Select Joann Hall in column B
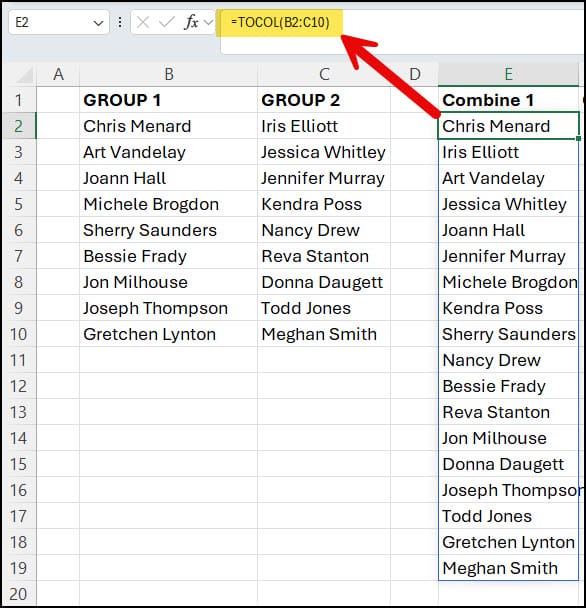 pyautogui.click(x=169, y=178)
